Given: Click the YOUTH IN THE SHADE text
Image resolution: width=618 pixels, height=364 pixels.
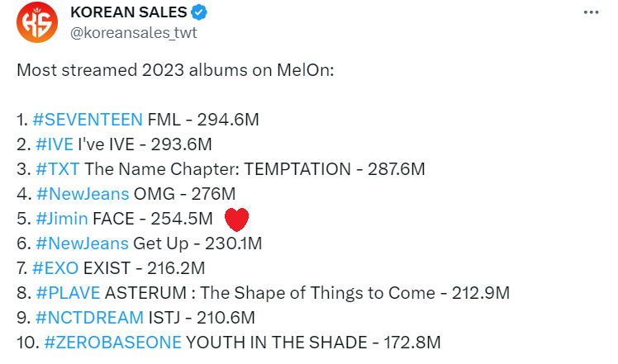Looking at the screenshot, I should click(x=276, y=343).
